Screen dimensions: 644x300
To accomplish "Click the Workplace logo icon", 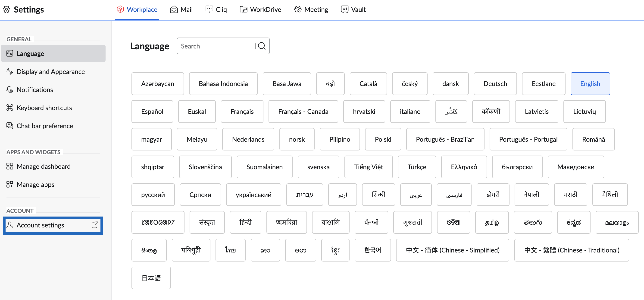I will coord(120,10).
